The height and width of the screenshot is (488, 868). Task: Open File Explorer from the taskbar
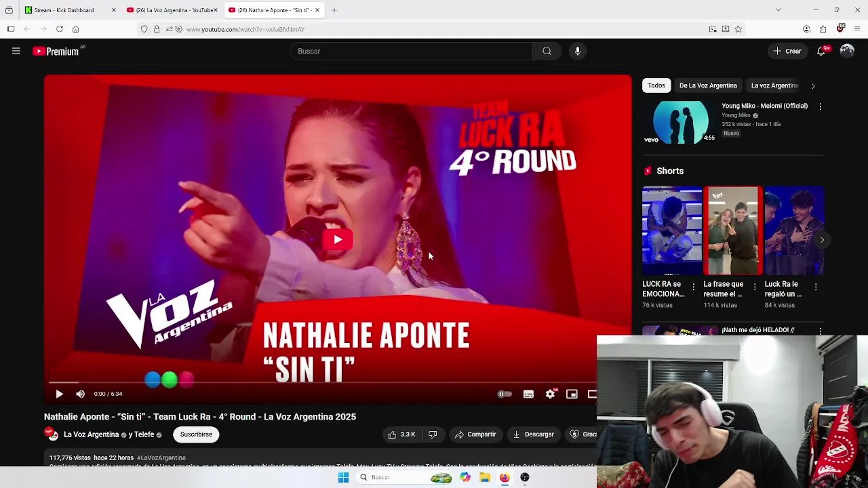click(485, 478)
